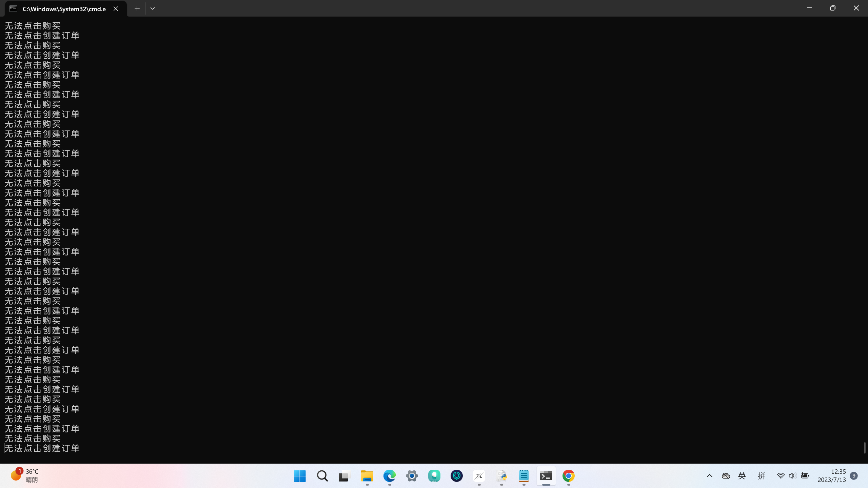The image size is (868, 488).
Task: Open the Settings gear in the taskbar
Action: pos(412,476)
